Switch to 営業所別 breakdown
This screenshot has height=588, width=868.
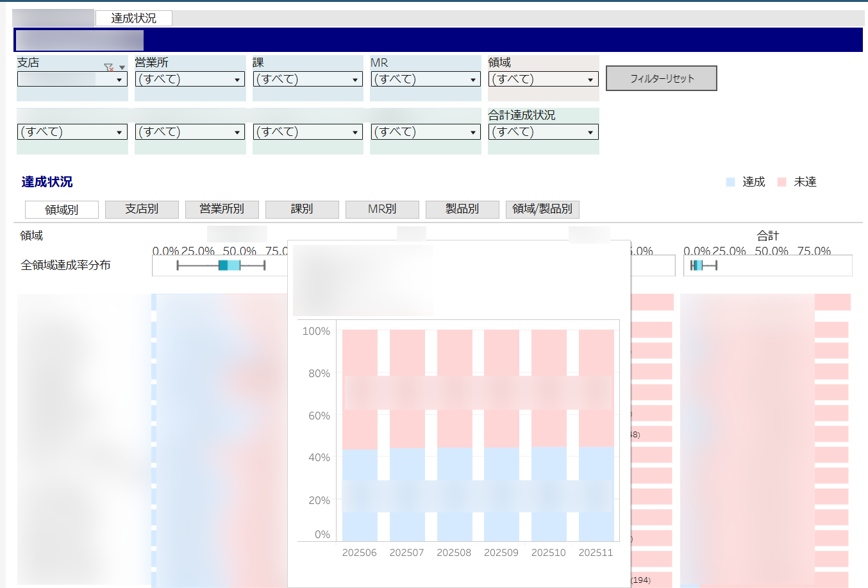click(222, 209)
